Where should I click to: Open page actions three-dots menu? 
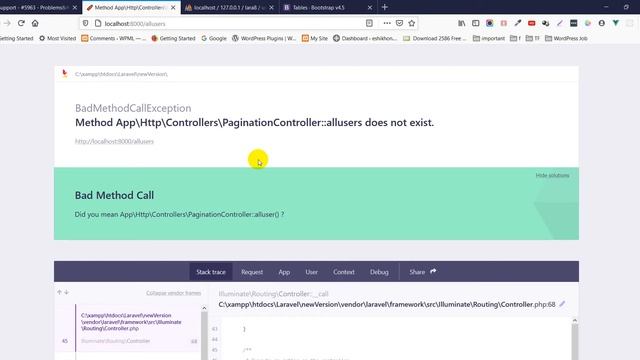click(387, 23)
